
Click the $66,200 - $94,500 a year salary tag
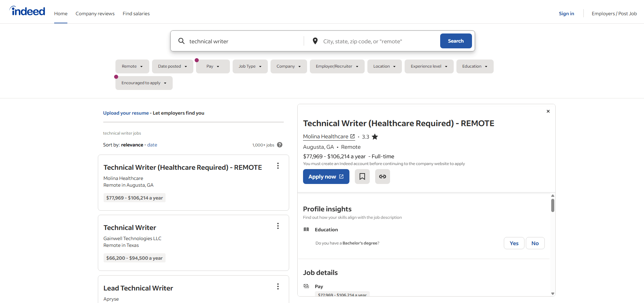coord(134,258)
